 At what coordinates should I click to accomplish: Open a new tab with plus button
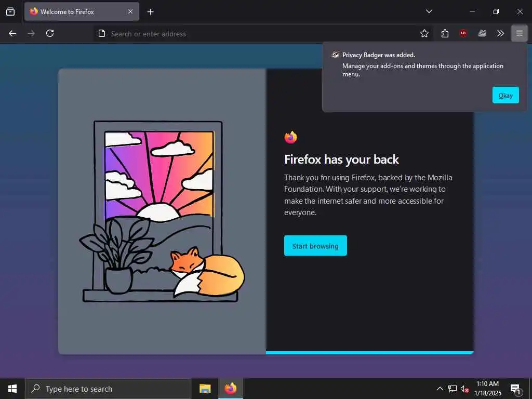pyautogui.click(x=150, y=12)
